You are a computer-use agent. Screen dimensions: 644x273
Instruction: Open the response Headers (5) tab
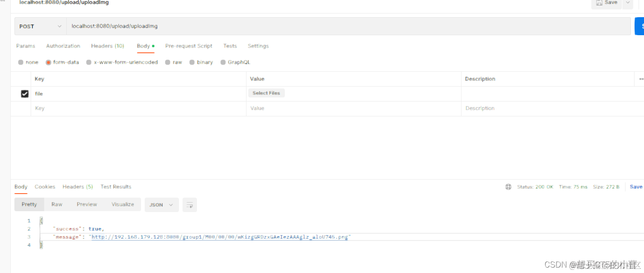coord(78,187)
